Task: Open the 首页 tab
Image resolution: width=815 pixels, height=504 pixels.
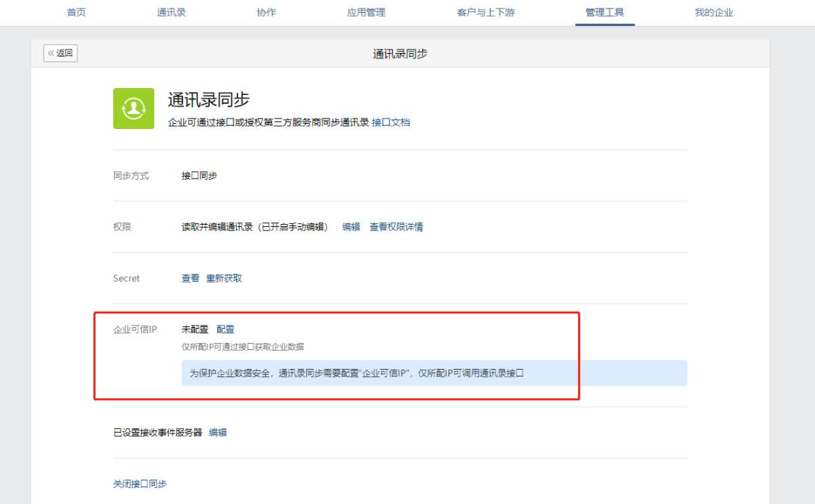Action: (76, 13)
